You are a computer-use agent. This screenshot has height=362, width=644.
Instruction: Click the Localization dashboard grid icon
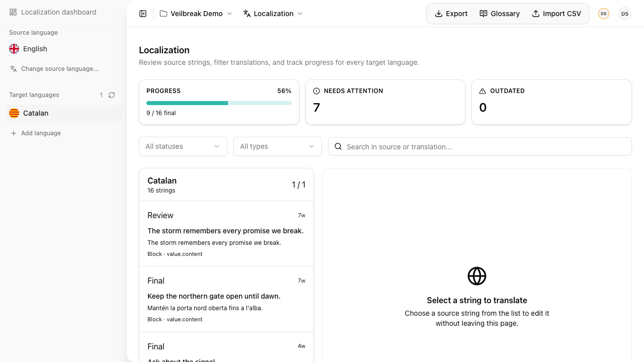click(13, 12)
